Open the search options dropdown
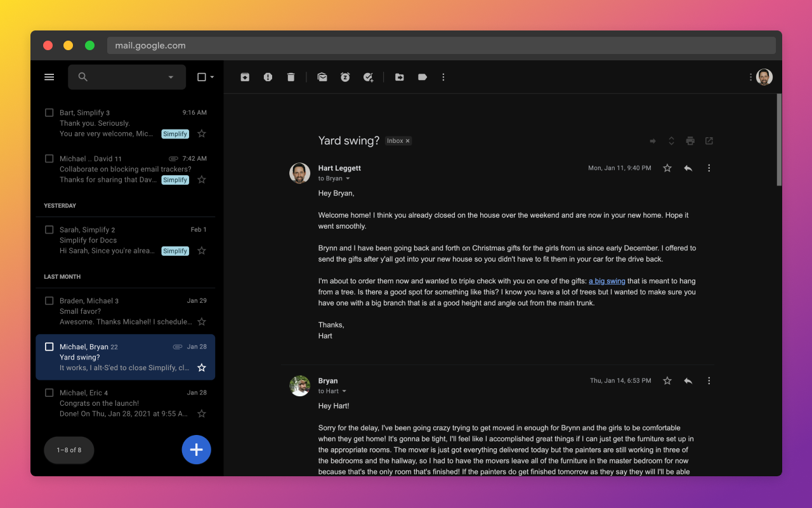This screenshot has width=812, height=508. [170, 76]
